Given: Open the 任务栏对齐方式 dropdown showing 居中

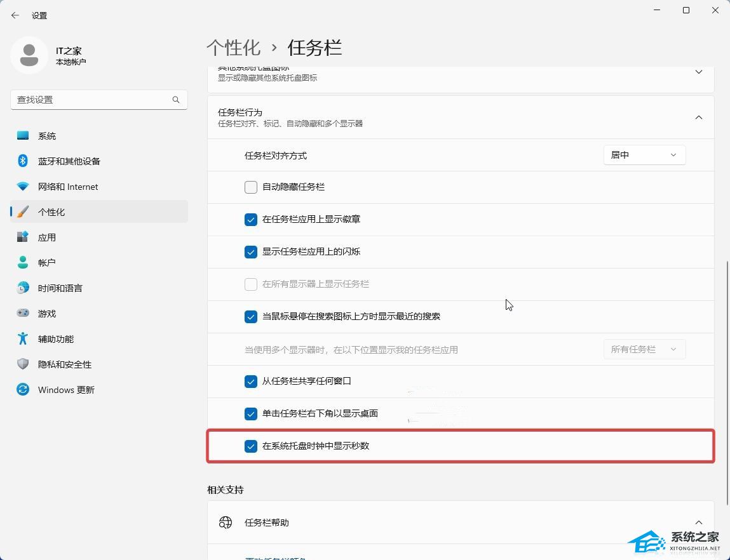Looking at the screenshot, I should coord(644,154).
